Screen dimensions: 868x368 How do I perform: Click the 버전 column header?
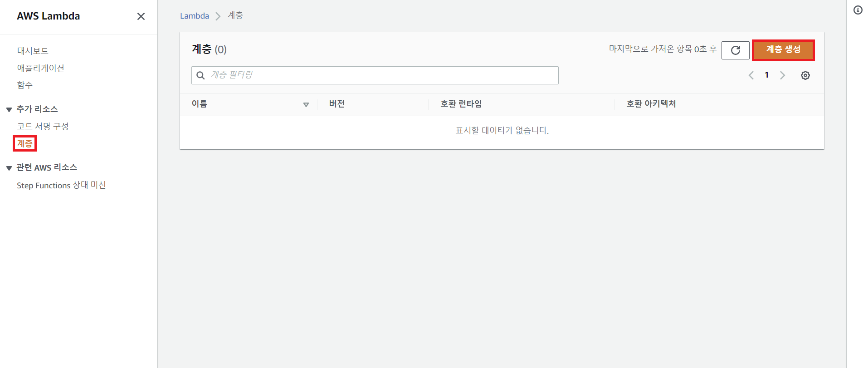[337, 104]
